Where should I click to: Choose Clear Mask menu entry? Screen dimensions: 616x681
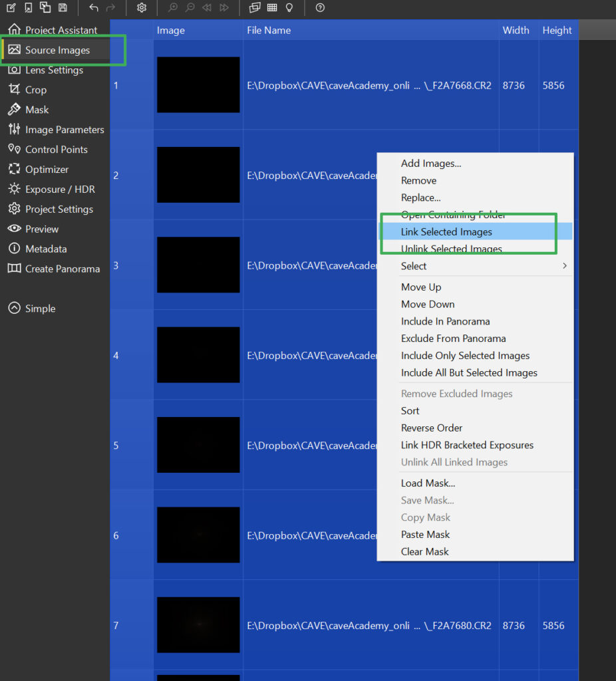tap(475, 551)
